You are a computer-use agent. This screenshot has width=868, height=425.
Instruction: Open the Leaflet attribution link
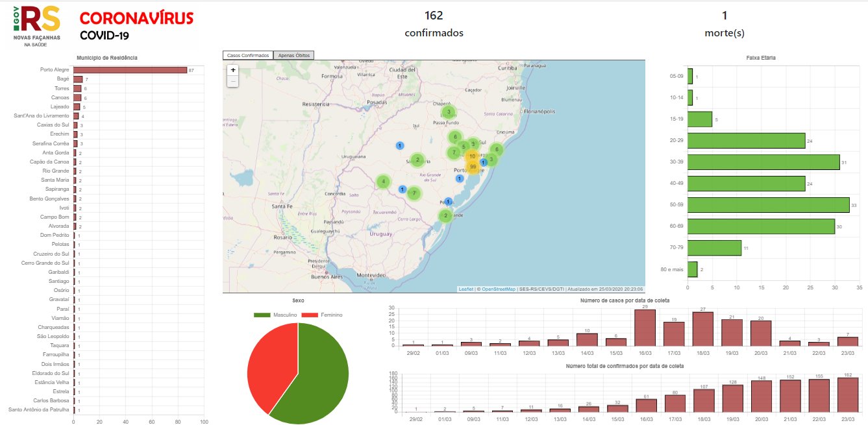[465, 289]
